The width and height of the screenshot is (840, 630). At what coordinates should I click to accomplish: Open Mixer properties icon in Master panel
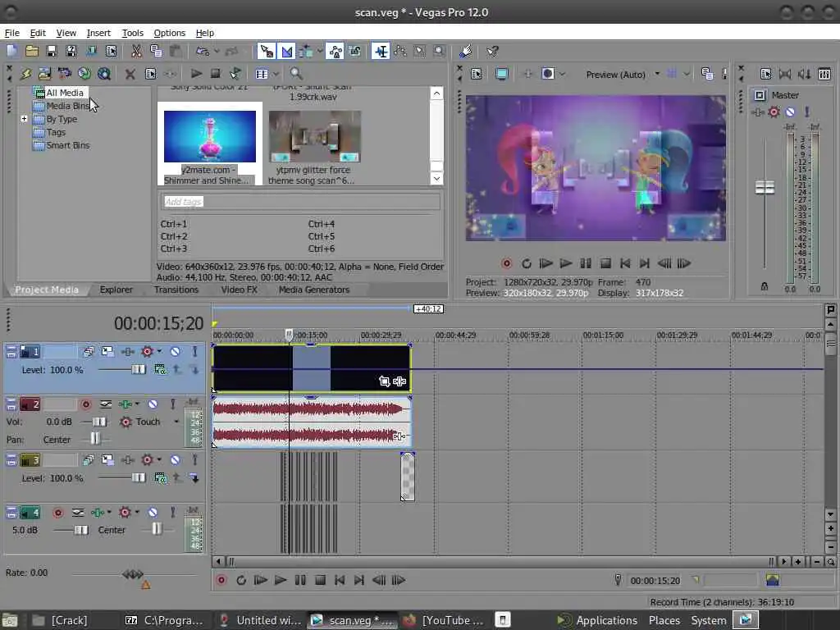765,74
